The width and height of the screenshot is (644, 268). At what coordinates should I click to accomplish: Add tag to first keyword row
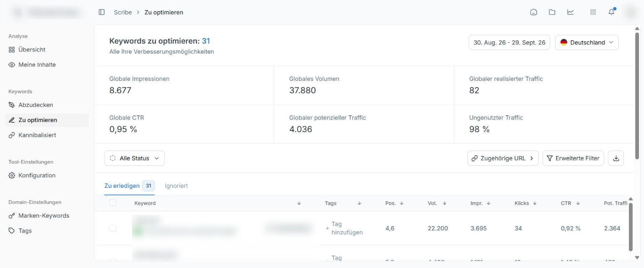[345, 228]
